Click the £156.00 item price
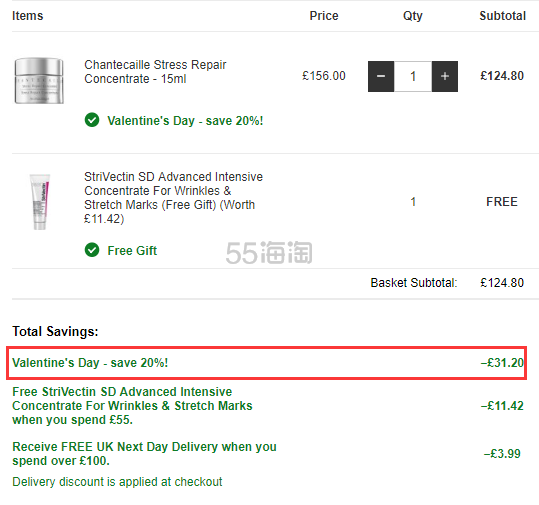 [x=324, y=76]
